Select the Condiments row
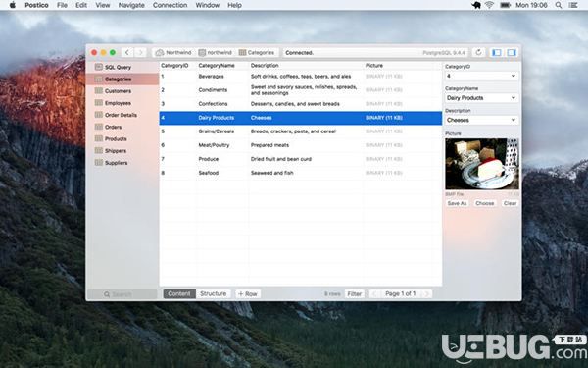Viewport: 588px width, 368px height. (x=301, y=90)
